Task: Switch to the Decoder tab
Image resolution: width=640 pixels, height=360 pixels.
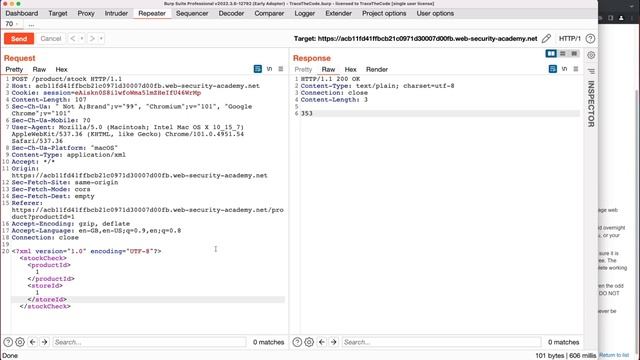Action: tap(231, 13)
